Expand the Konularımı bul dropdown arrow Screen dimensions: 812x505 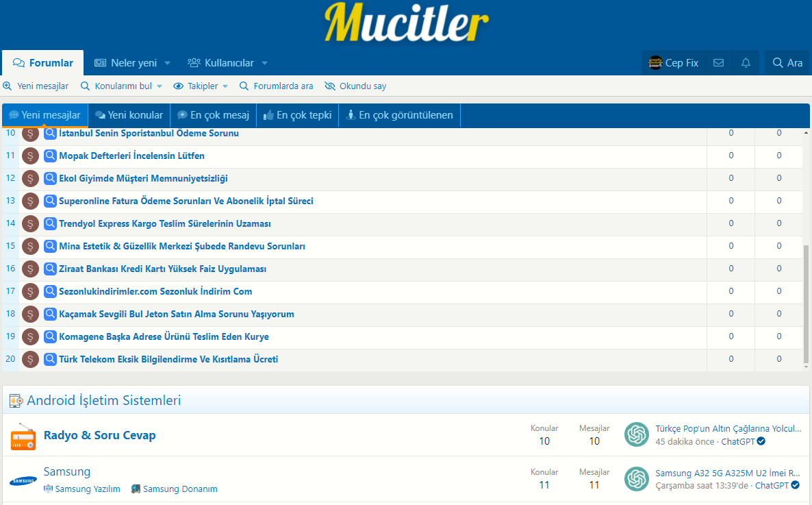coord(160,86)
